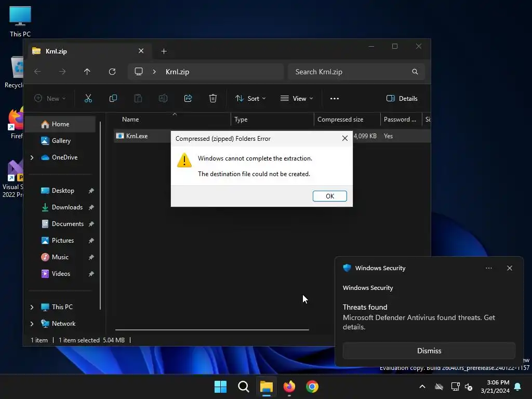Click the Search Krnl.zip field
The image size is (532, 399).
click(x=356, y=72)
